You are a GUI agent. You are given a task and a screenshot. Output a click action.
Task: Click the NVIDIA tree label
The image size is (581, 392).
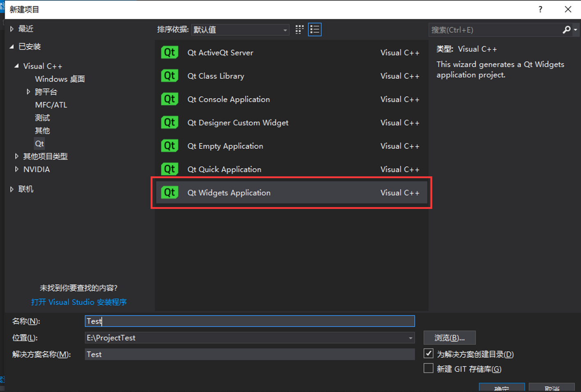point(36,169)
